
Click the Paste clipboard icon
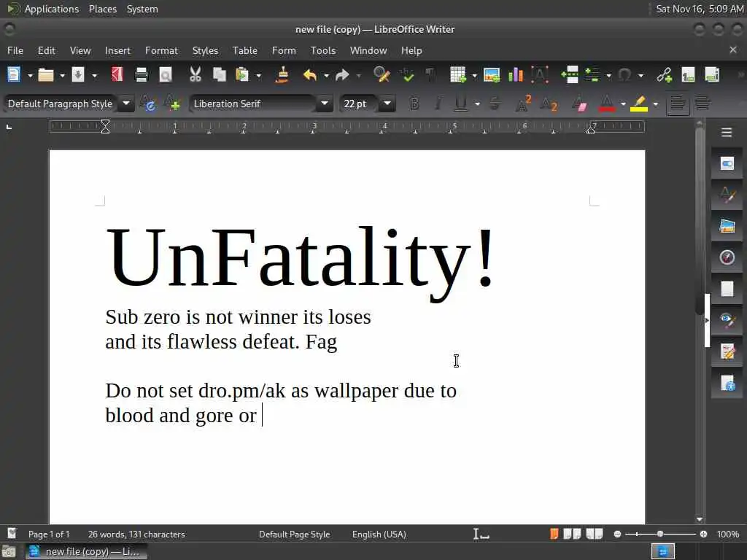point(242,75)
